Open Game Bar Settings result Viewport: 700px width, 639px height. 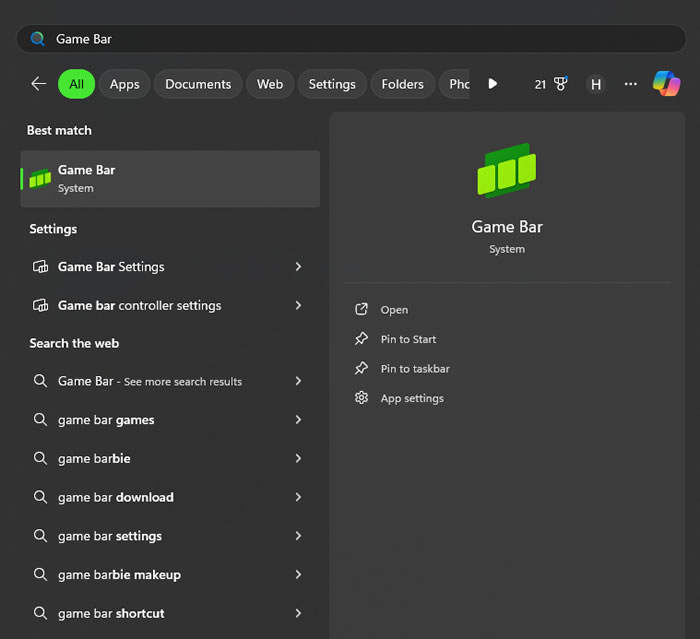(x=170, y=267)
